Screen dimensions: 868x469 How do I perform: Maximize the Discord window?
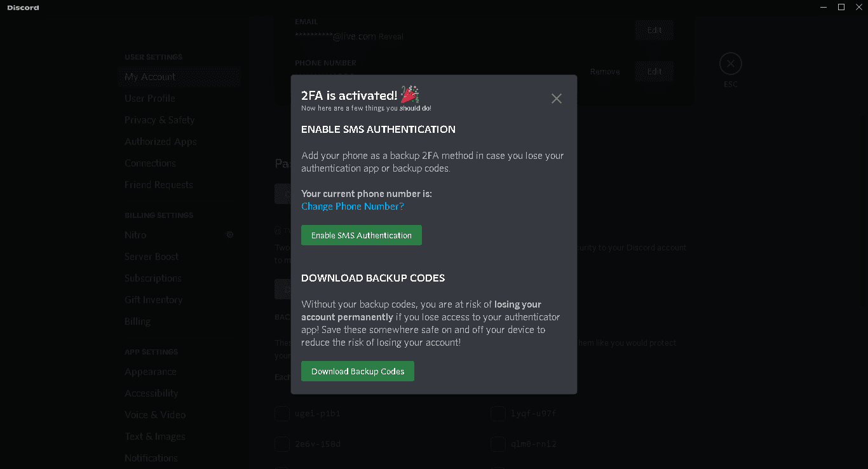841,7
